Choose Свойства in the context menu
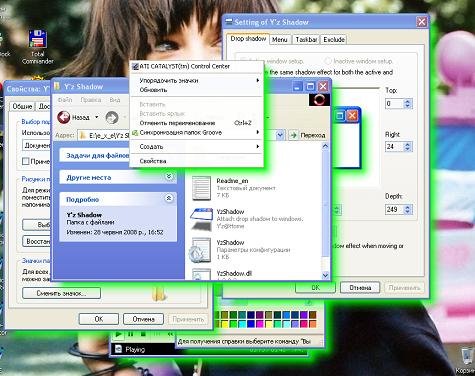Viewport: 475px width, 376px height. (x=196, y=161)
